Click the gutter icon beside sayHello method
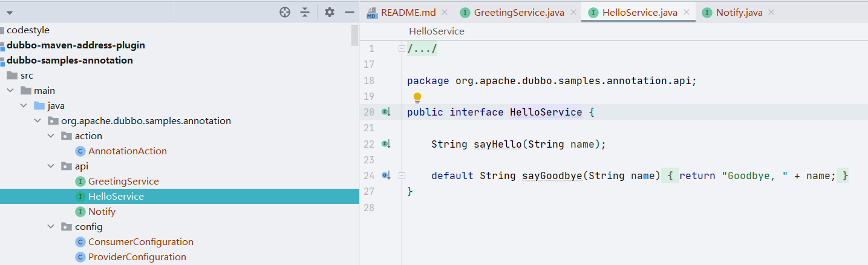 386,144
